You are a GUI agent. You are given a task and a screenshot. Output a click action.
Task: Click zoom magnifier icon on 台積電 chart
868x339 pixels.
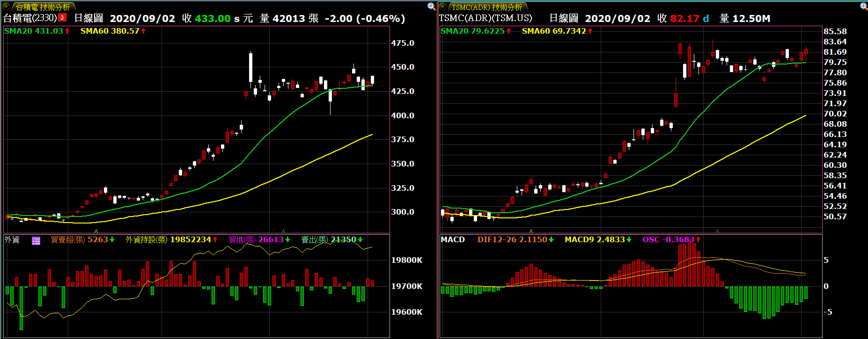(x=432, y=6)
